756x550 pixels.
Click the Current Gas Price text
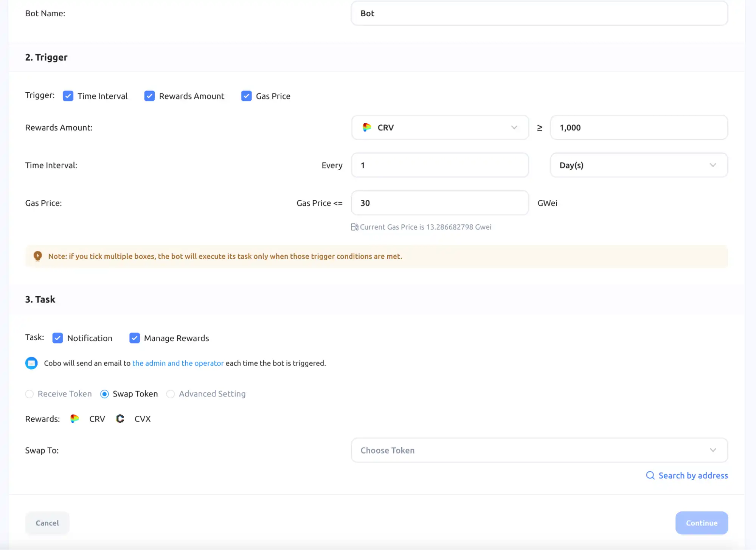425,227
